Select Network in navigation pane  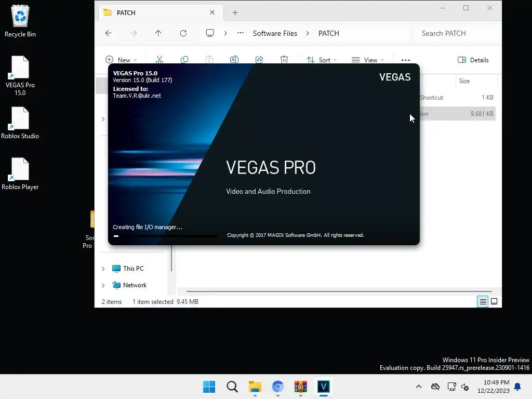pyautogui.click(x=135, y=285)
